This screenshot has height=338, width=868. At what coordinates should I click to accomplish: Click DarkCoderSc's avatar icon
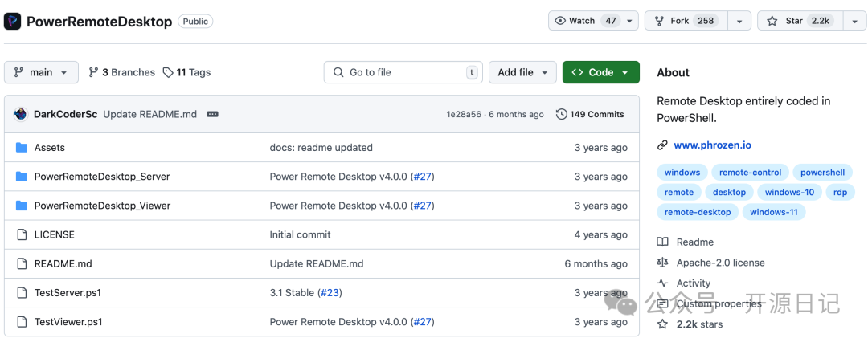point(21,114)
